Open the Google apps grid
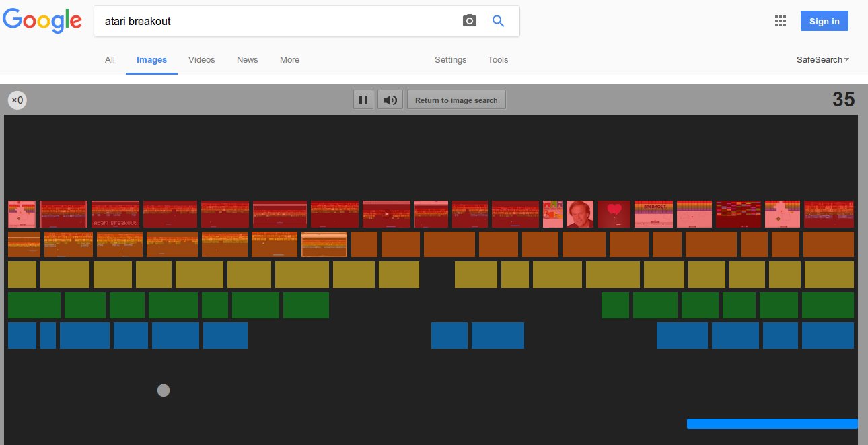 781,21
